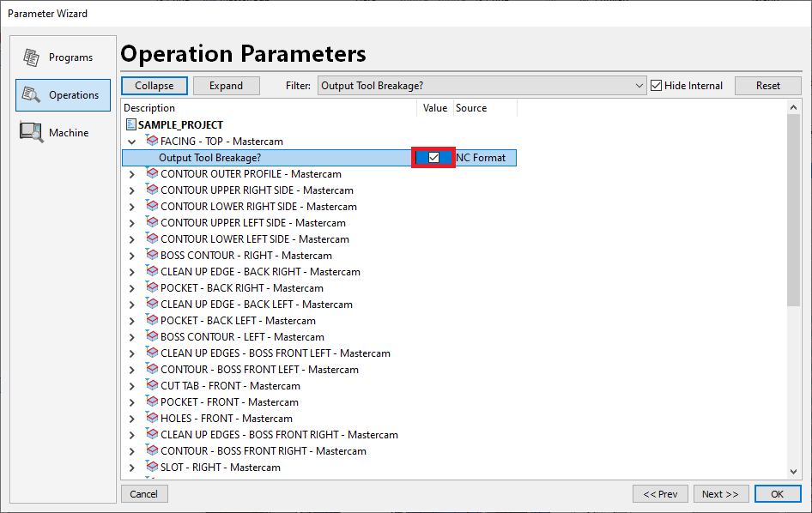Click the Source column header
This screenshot has width=812, height=513.
coord(471,108)
